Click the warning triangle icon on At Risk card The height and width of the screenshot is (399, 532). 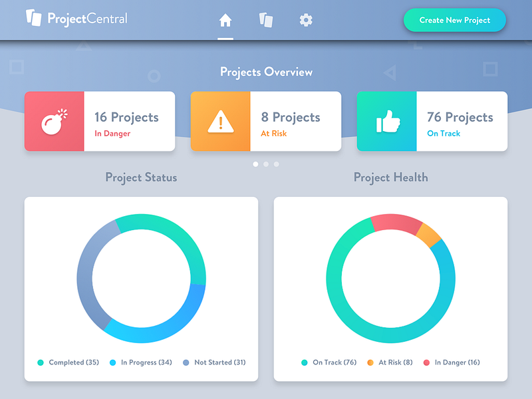tap(221, 122)
